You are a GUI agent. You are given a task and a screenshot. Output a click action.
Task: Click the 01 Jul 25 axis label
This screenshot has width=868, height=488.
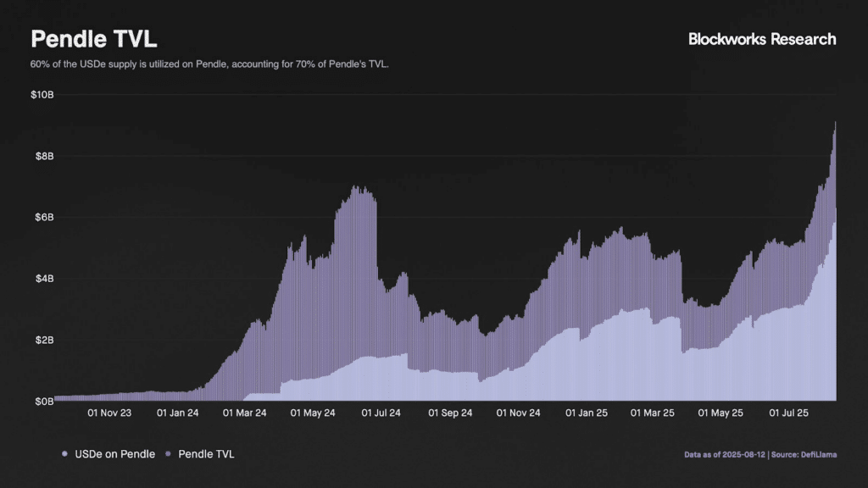tap(789, 413)
